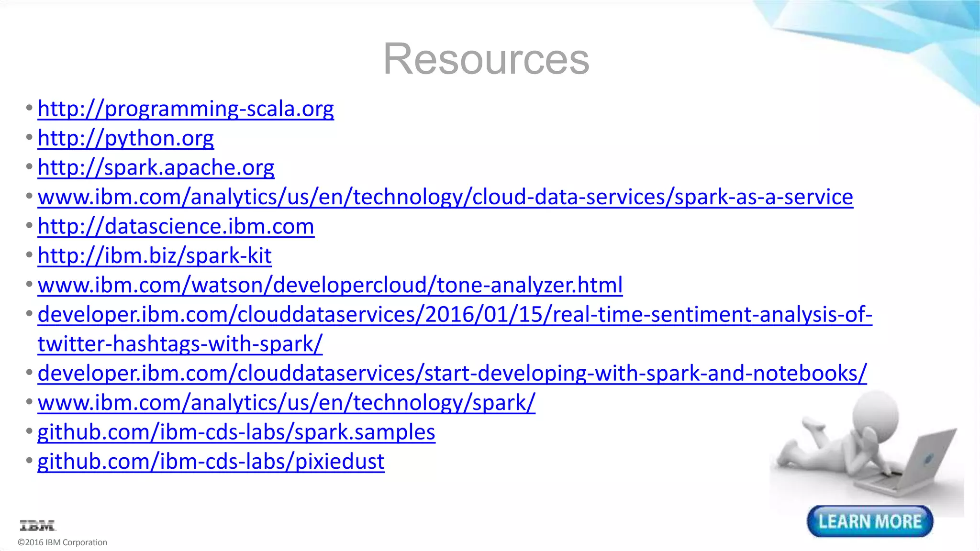Click the IBM logo
The height and width of the screenshot is (551, 980).
coord(38,526)
